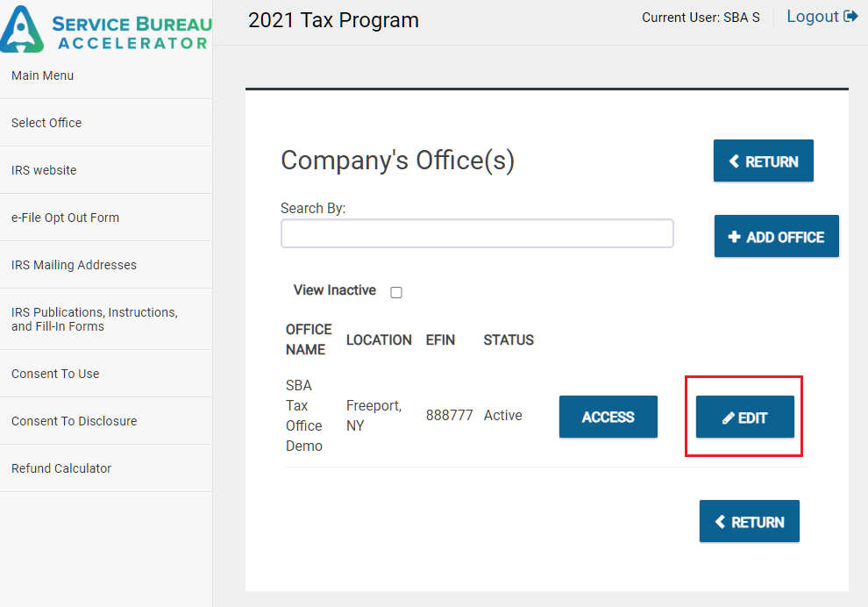Click the chevron on top Return button
The image size is (868, 607).
(735, 161)
